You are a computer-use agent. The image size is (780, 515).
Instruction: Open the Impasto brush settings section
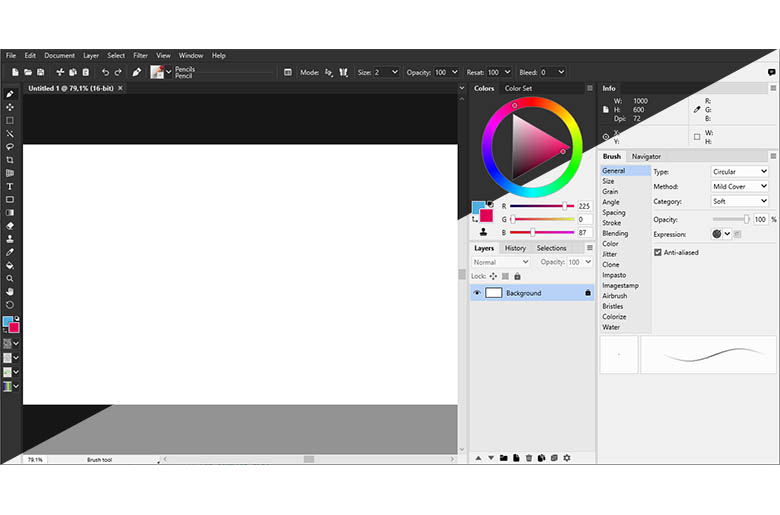click(612, 275)
